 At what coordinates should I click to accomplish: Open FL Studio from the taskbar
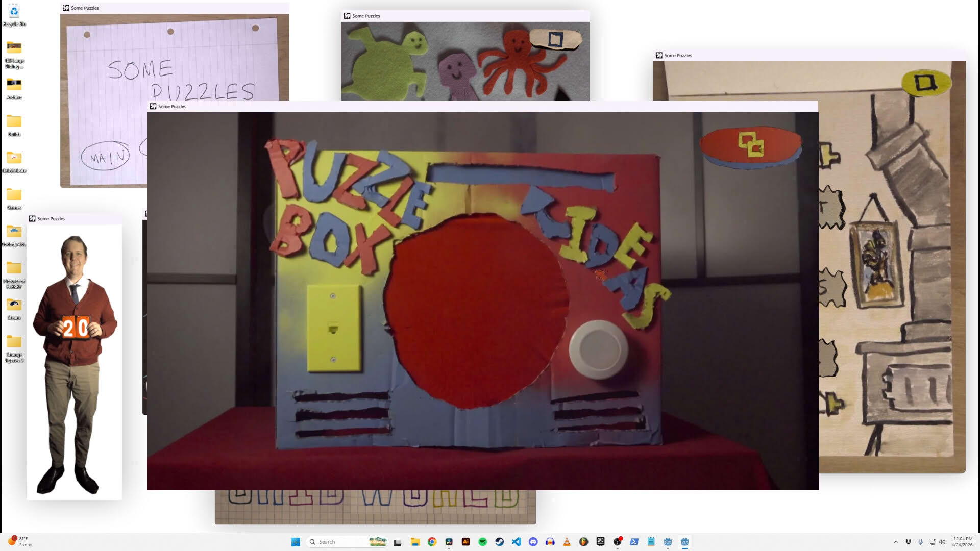583,542
